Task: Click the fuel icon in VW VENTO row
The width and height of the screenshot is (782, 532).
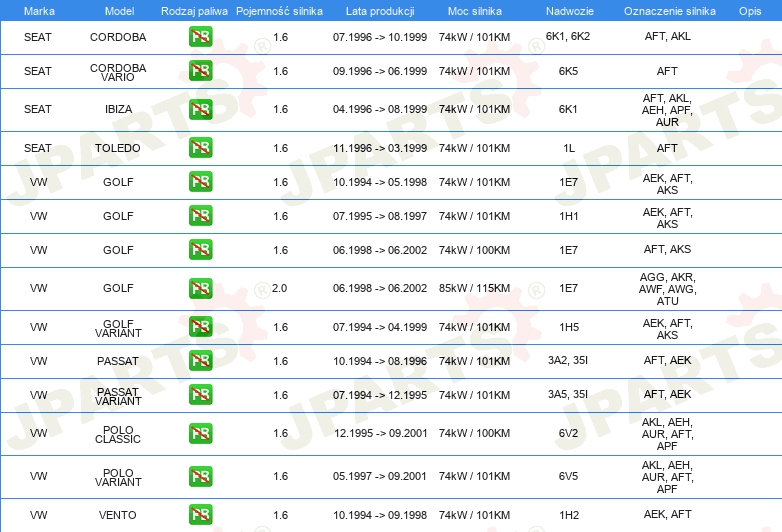Action: 200,515
